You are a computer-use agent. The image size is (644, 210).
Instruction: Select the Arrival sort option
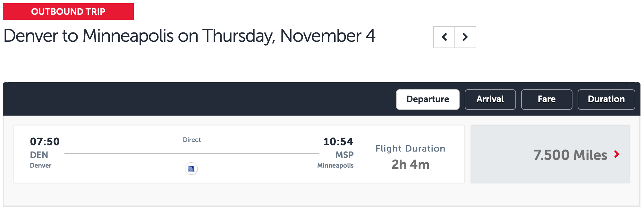click(x=490, y=99)
